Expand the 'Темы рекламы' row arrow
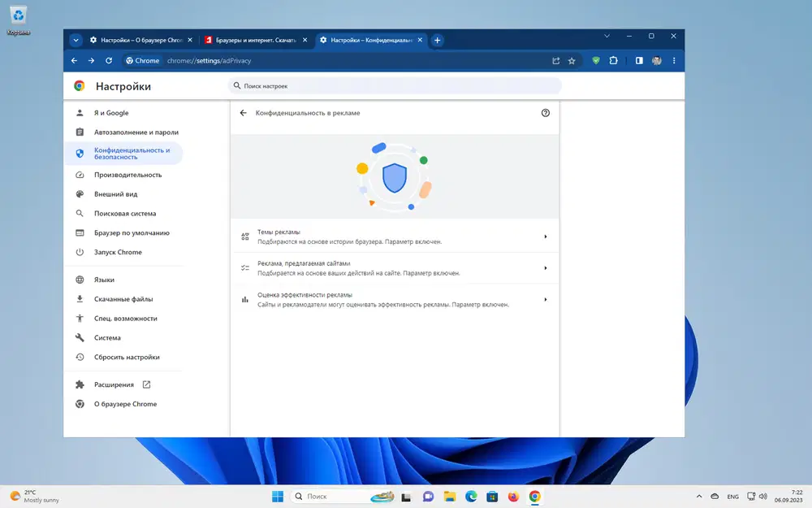Image resolution: width=812 pixels, height=508 pixels. [546, 237]
